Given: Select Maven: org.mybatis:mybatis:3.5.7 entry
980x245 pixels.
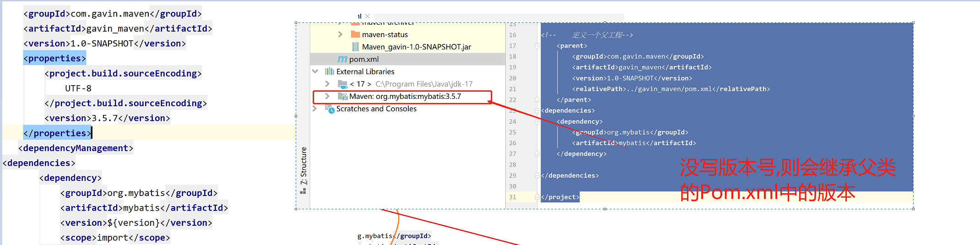Looking at the screenshot, I should 405,97.
